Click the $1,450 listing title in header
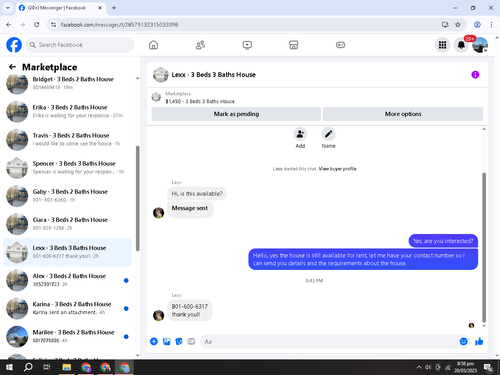This screenshot has height=375, width=500. [200, 101]
